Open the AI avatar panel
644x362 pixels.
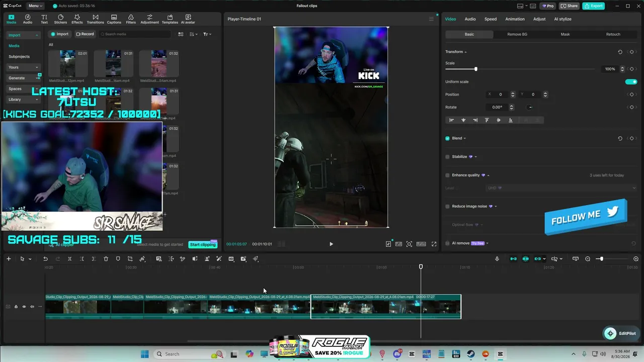point(188,19)
